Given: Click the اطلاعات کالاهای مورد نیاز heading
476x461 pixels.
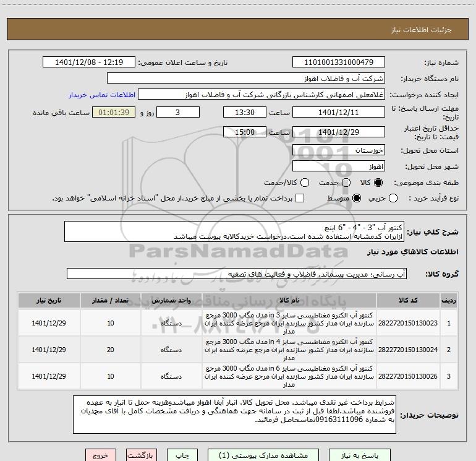Looking at the screenshot, I should point(413,252).
